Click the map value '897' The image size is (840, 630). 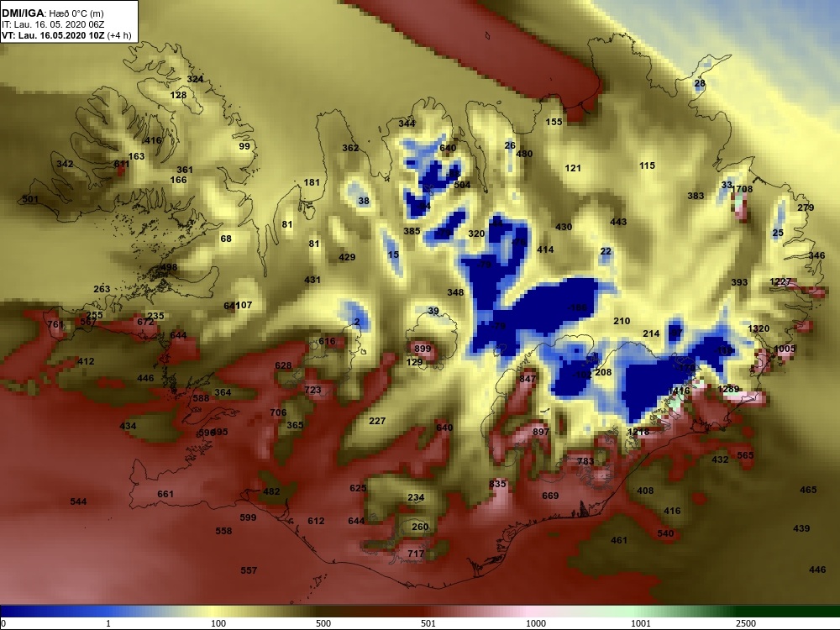[541, 432]
